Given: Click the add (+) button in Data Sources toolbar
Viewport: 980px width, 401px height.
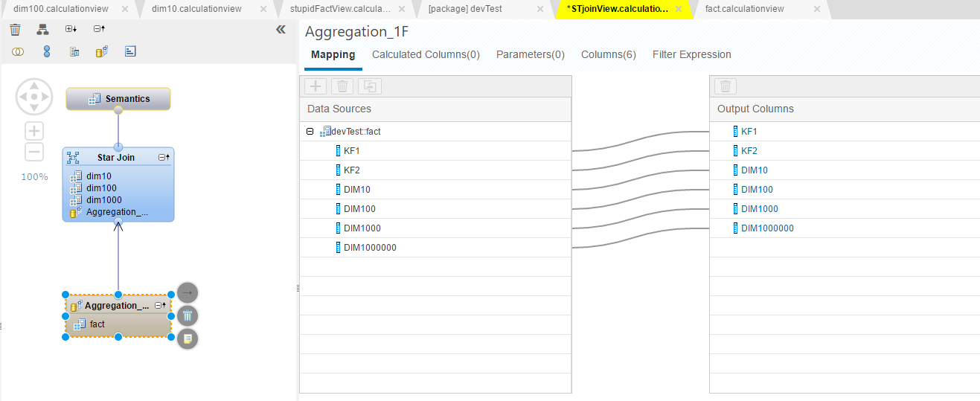Looking at the screenshot, I should [316, 86].
